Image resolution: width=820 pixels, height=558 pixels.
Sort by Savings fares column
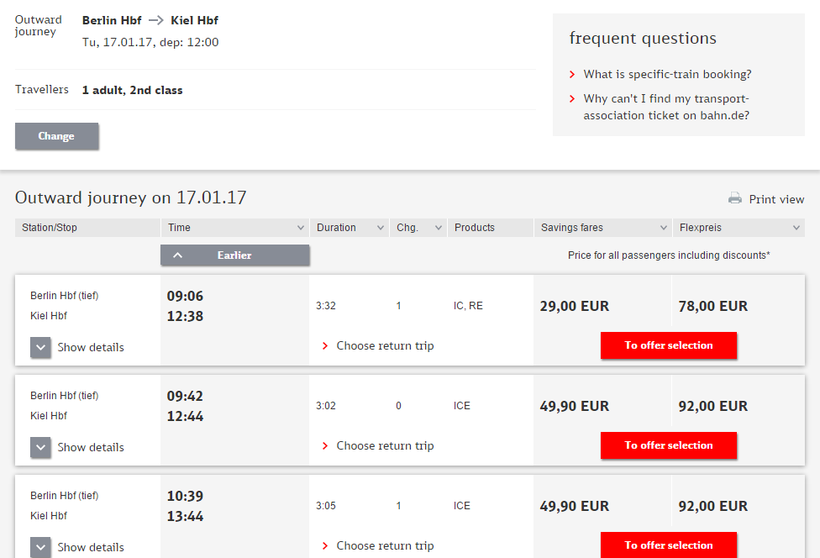[602, 228]
